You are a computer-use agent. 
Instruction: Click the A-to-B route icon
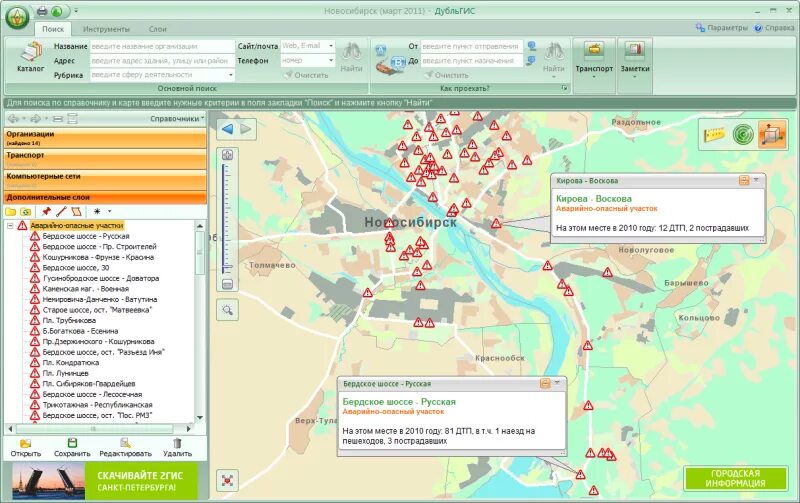(x=390, y=58)
